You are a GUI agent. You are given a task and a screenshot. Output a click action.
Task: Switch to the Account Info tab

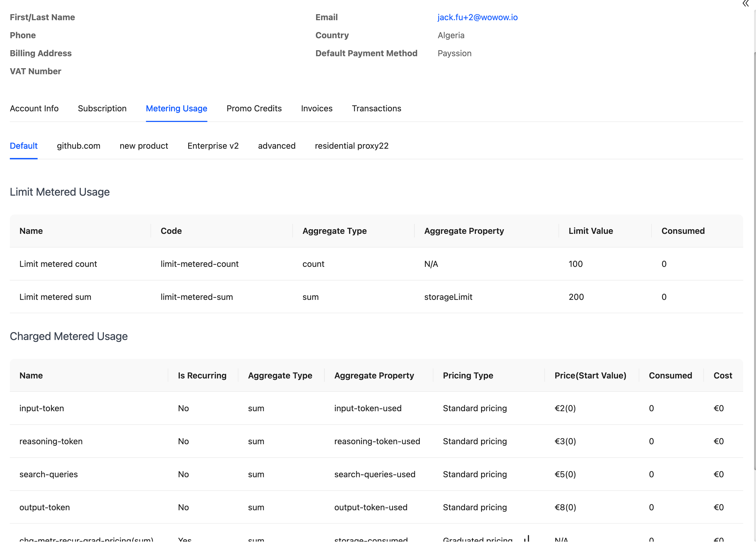[34, 108]
